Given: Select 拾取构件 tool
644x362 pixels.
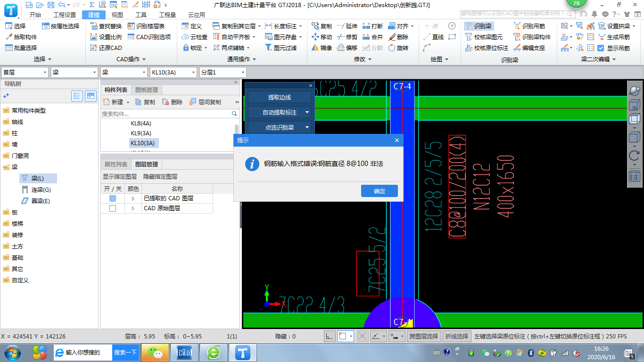Looking at the screenshot, I should point(21,37).
